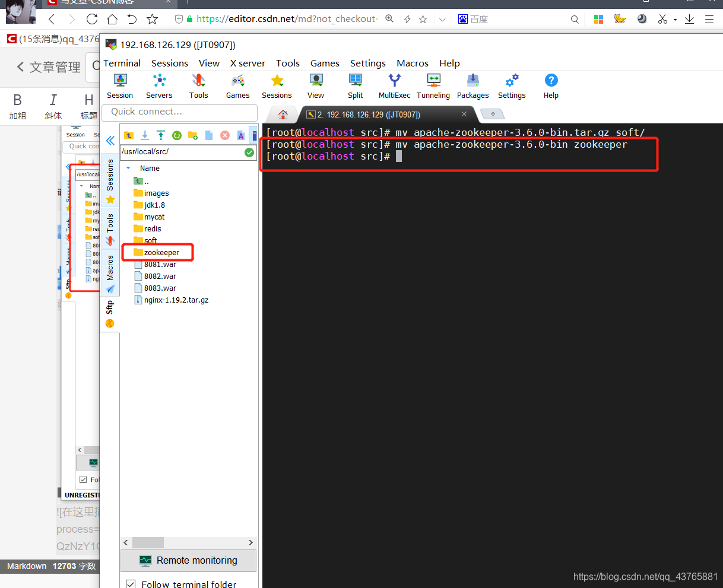Click the SFTP download icon
The image size is (723, 588).
pyautogui.click(x=144, y=135)
